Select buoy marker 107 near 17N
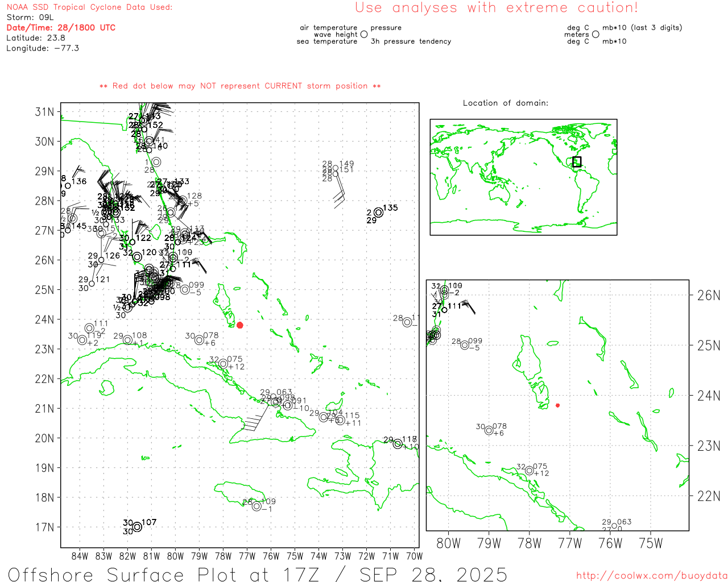This screenshot has width=728, height=582. click(137, 527)
